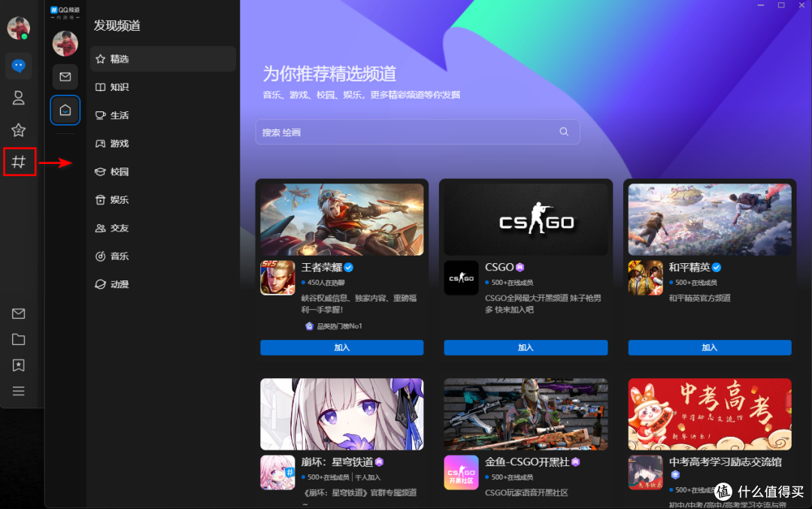Image resolution: width=812 pixels, height=509 pixels.
Task: Open the mail envelope icon in lower sidebar
Action: (18, 314)
